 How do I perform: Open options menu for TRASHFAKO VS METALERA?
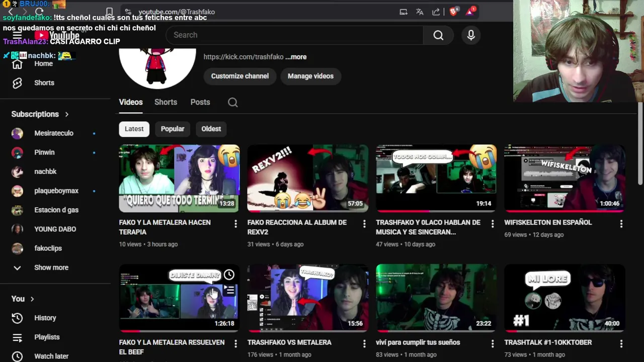(364, 344)
